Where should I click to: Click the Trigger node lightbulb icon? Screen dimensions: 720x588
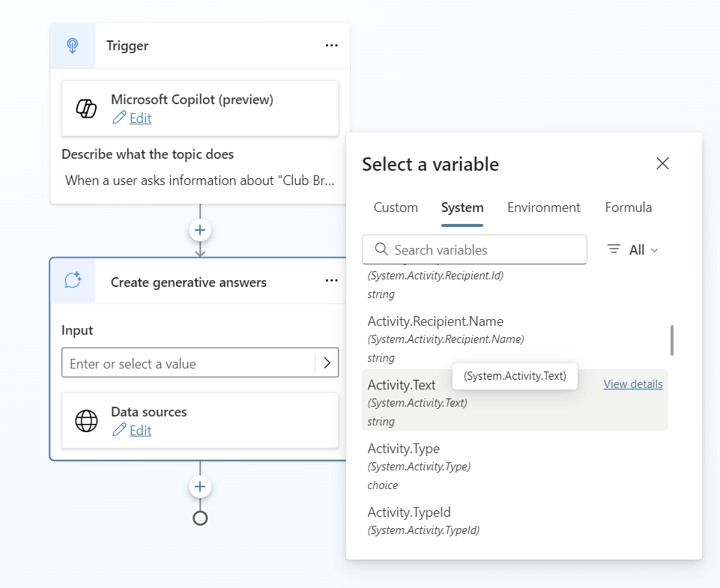73,46
